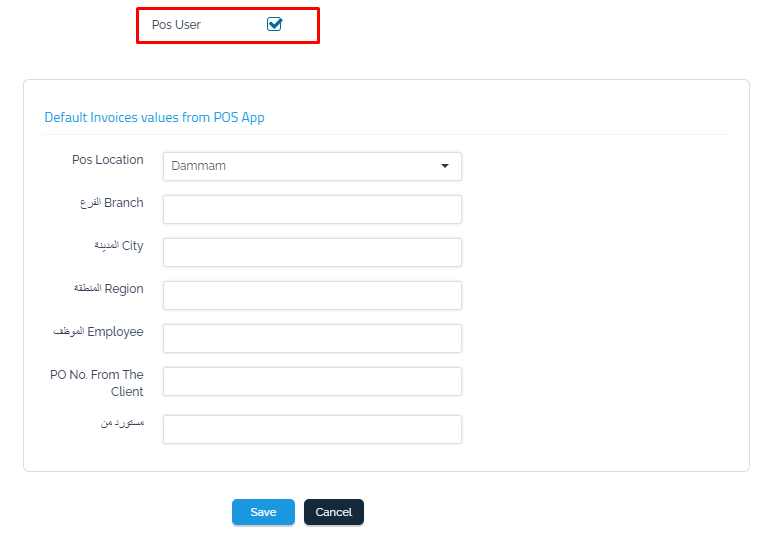Focus the مستورد من input field
Image resolution: width=768 pixels, height=543 pixels.
(311, 429)
